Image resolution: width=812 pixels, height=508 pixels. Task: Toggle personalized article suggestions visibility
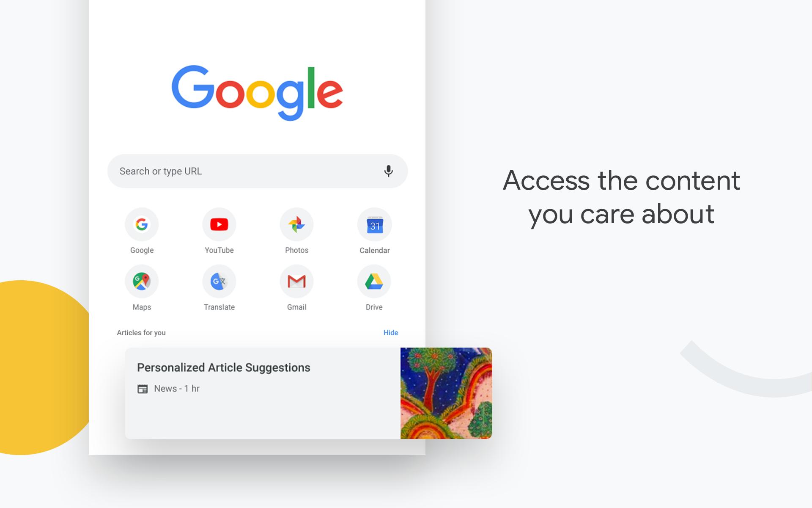(390, 332)
